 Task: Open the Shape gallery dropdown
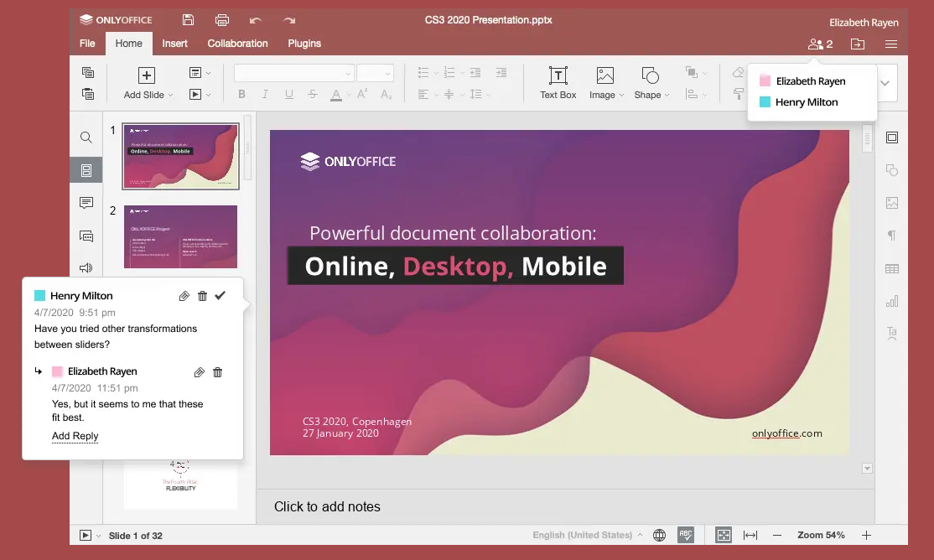pos(667,96)
